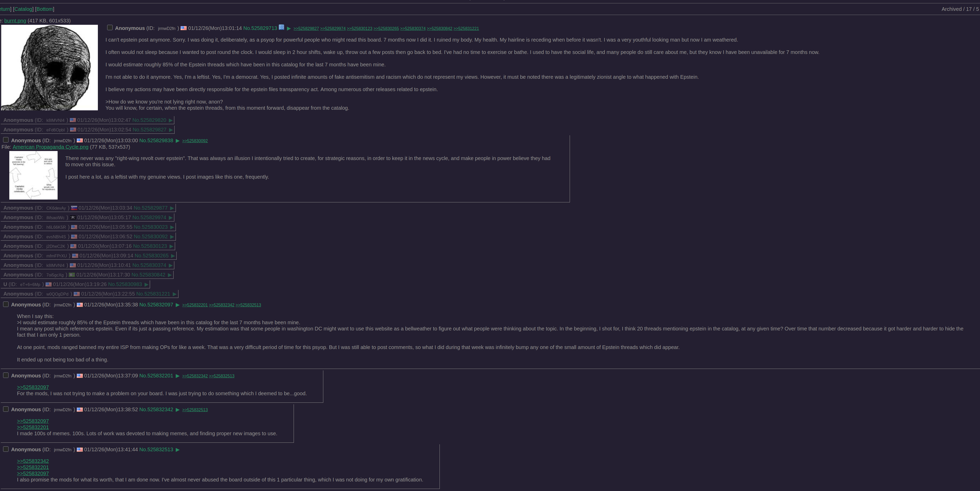Click the US flag icon on OP post
The width and height of the screenshot is (980, 491).
pyautogui.click(x=183, y=28)
